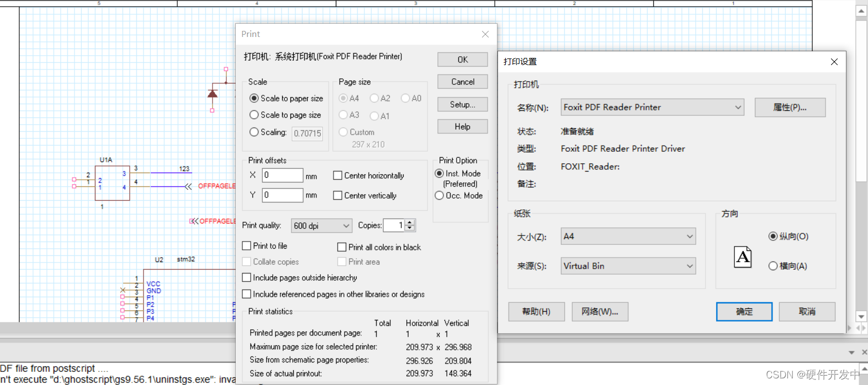Check the Print to file option

tap(247, 246)
